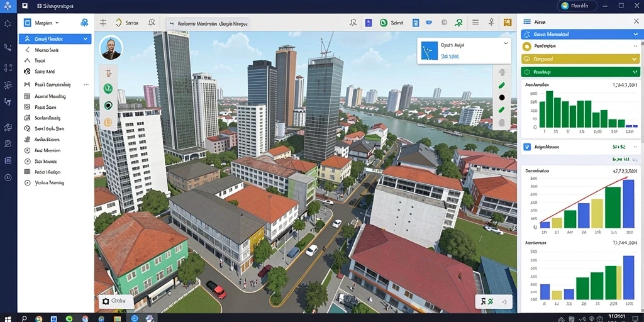
Task: Expand the chevron on the blue highlighted left panel row
Action: [x=86, y=39]
